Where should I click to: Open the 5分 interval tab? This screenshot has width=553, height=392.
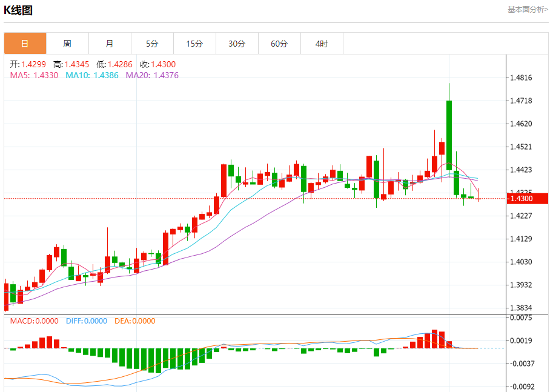point(152,44)
